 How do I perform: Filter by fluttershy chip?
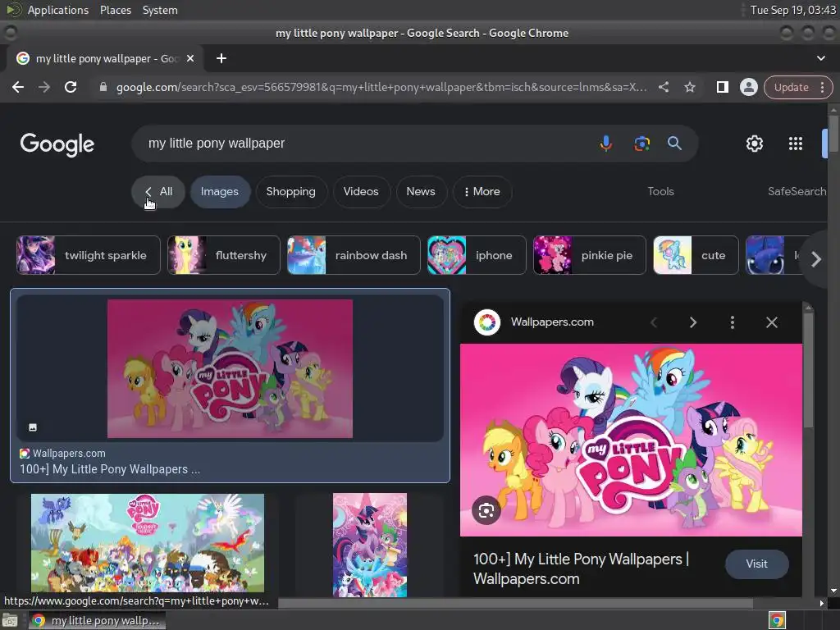224,256
